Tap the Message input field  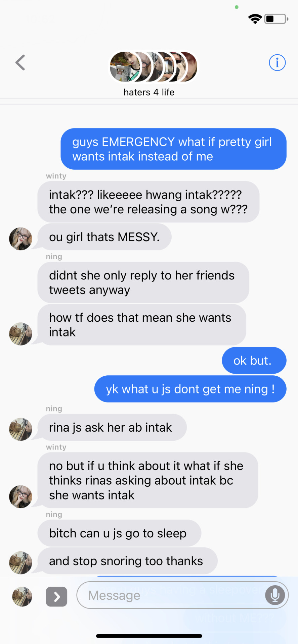pos(182,595)
